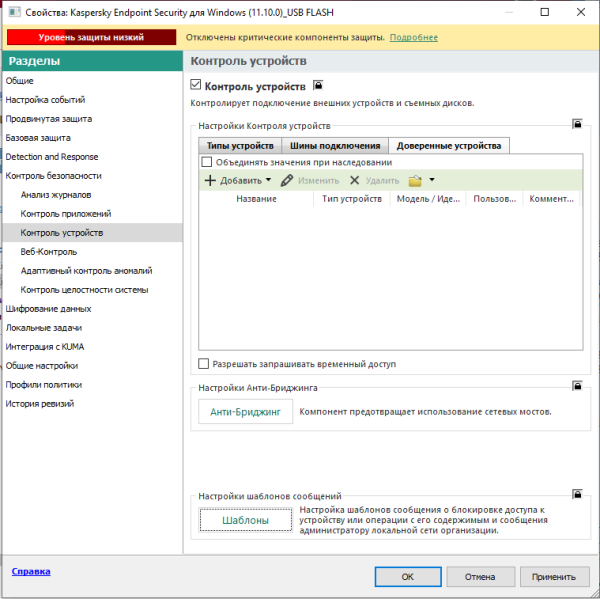Enable Объединять значения при наследовании
Viewport: 600px width, 599px height.
click(207, 162)
